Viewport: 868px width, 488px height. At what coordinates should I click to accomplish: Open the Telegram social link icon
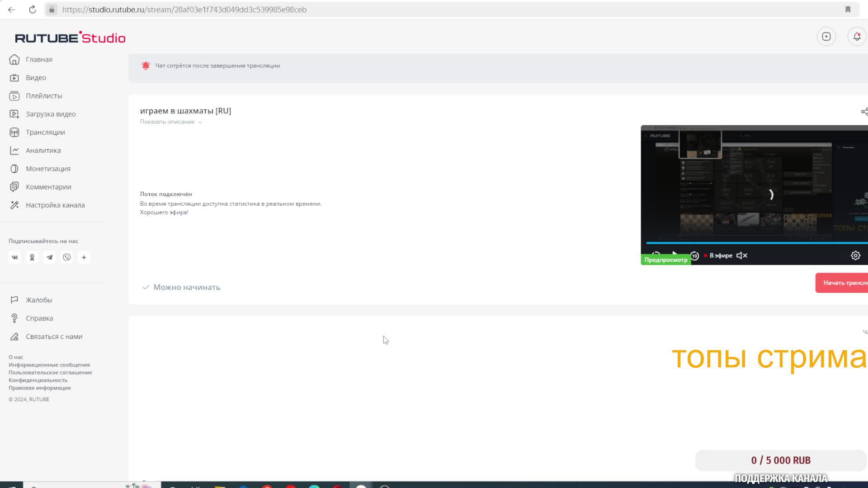(x=49, y=257)
